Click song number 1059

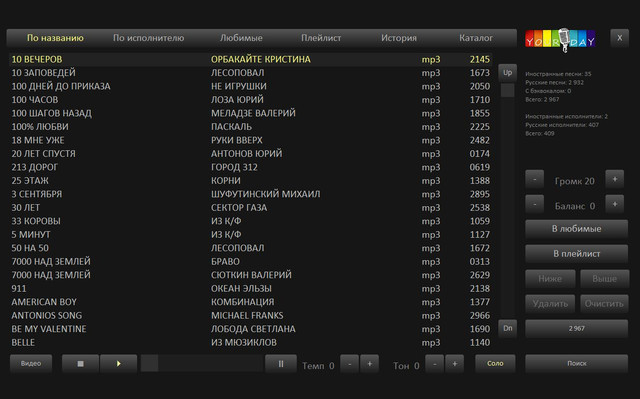tap(480, 221)
